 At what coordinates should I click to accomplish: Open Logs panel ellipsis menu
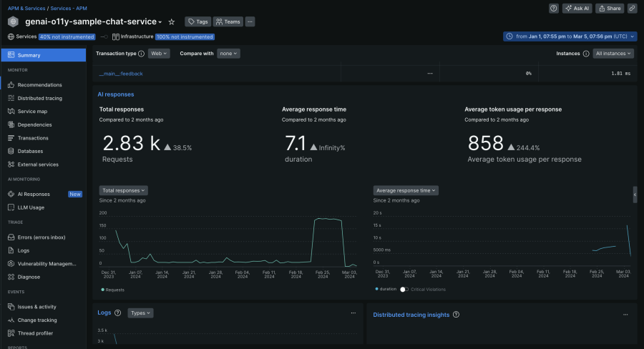tap(353, 313)
